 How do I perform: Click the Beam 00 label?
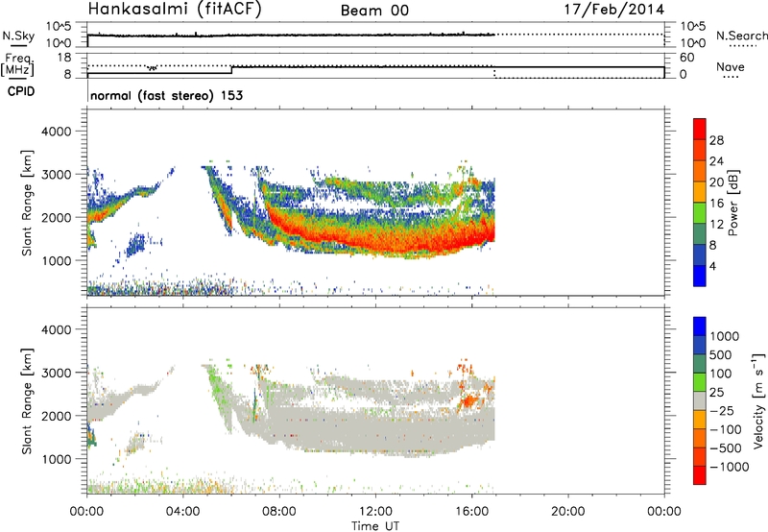point(374,11)
